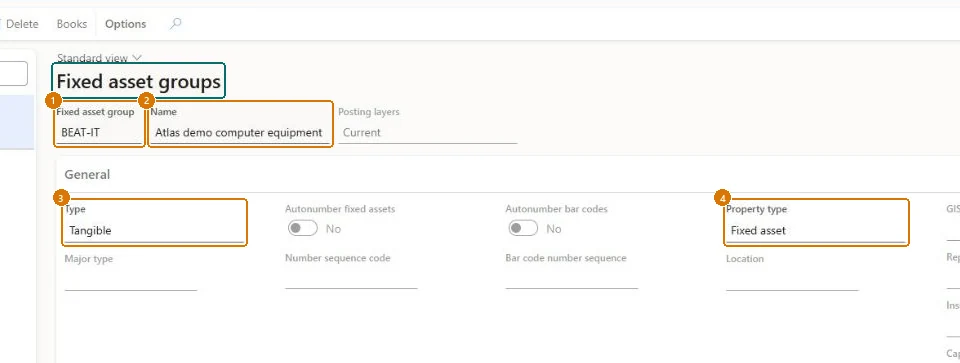960x363 pixels.
Task: Open the Books menu item
Action: [x=72, y=24]
